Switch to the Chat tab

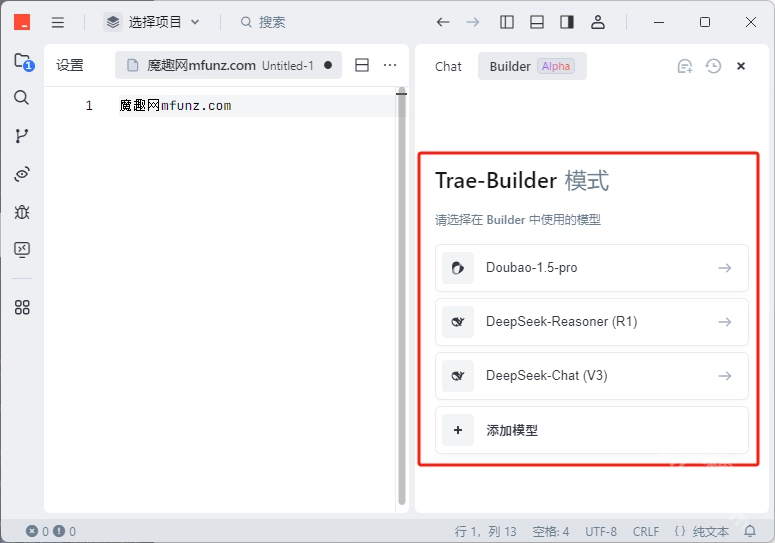pos(448,66)
